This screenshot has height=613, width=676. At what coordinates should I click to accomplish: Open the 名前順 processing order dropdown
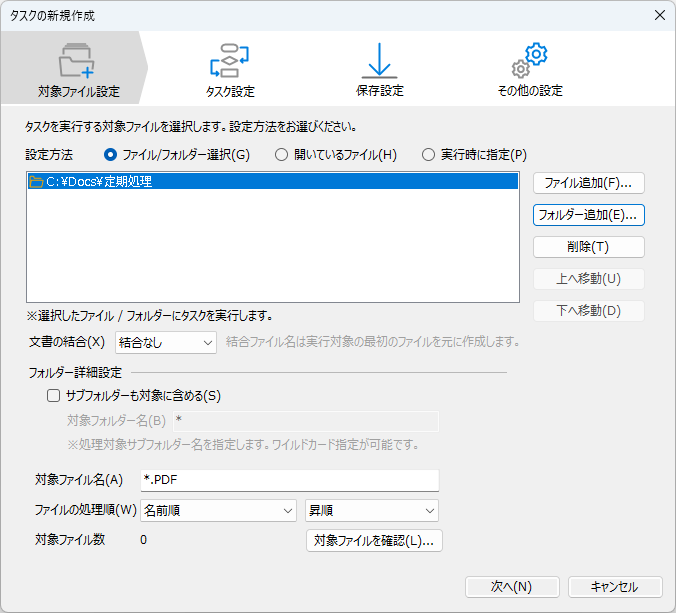219,511
